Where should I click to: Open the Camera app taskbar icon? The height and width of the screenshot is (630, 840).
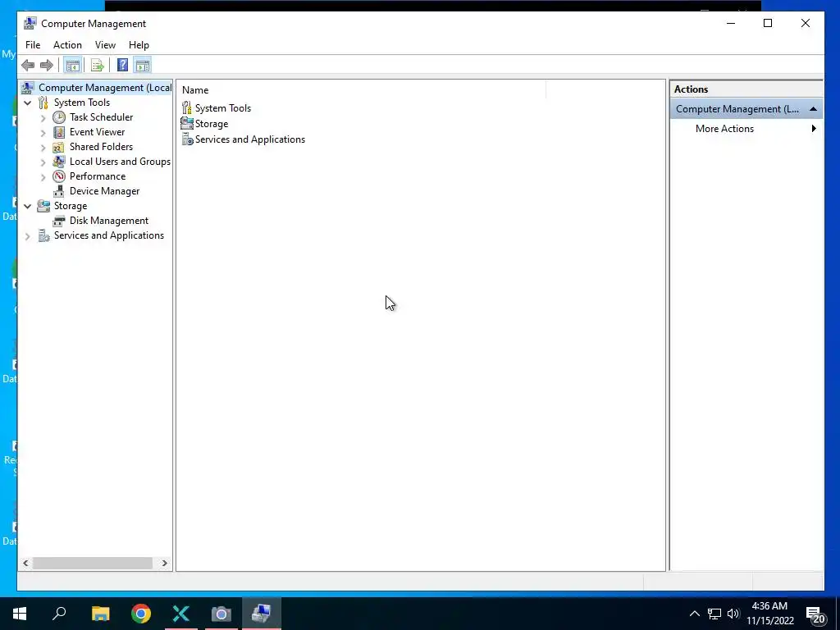(x=221, y=614)
